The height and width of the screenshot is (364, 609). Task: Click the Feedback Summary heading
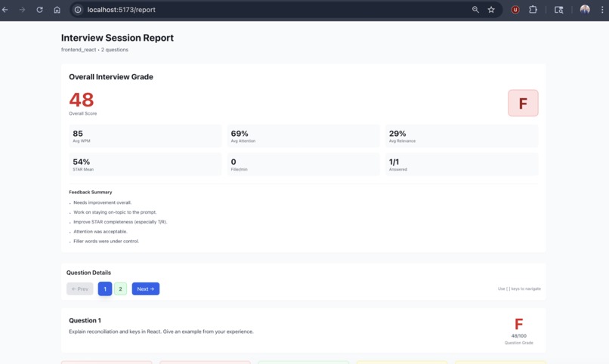[x=90, y=192]
